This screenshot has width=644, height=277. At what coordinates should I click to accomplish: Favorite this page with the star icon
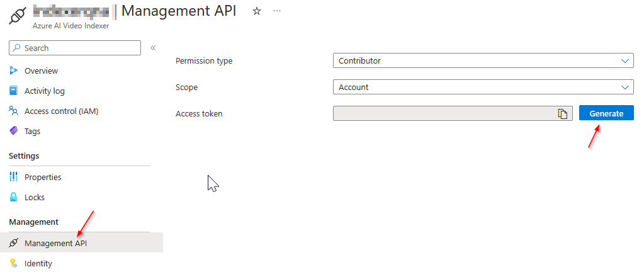(x=257, y=11)
